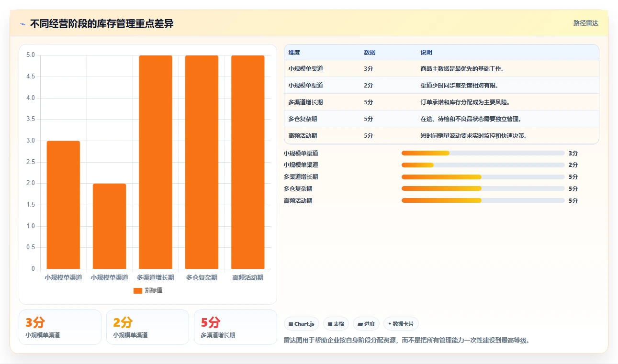Click the 5分 value beside the 多仓复杂期 progress bar
This screenshot has height=364, width=618.
coord(573,189)
